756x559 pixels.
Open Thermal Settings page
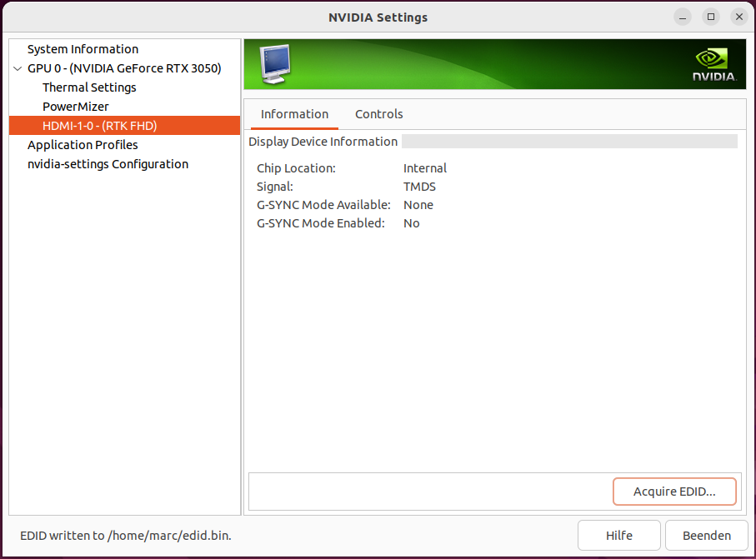[89, 87]
